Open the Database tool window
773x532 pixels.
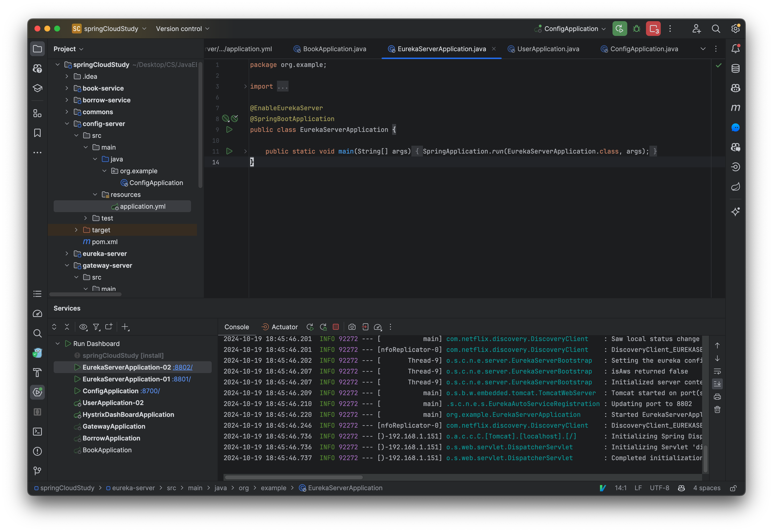[736, 68]
